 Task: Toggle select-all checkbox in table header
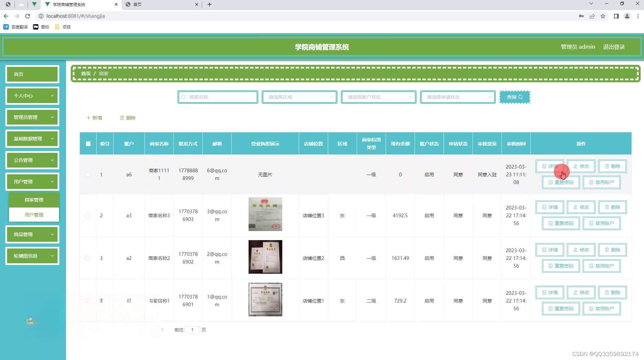[88, 144]
